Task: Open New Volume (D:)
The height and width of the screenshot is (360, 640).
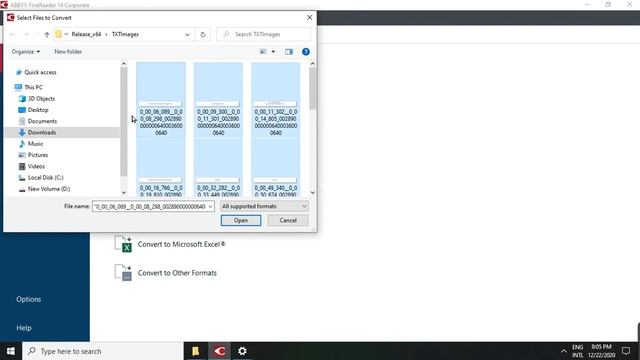Action: (x=49, y=189)
